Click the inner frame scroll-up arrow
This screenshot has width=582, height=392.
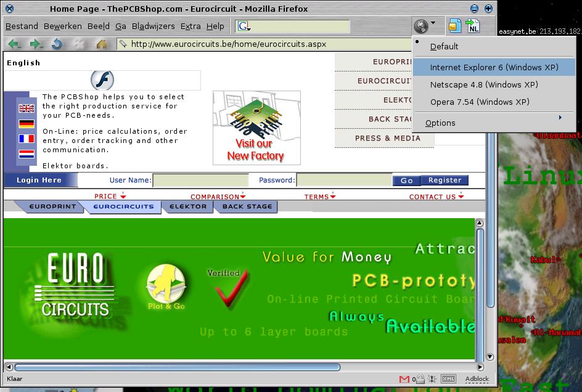pyautogui.click(x=480, y=223)
